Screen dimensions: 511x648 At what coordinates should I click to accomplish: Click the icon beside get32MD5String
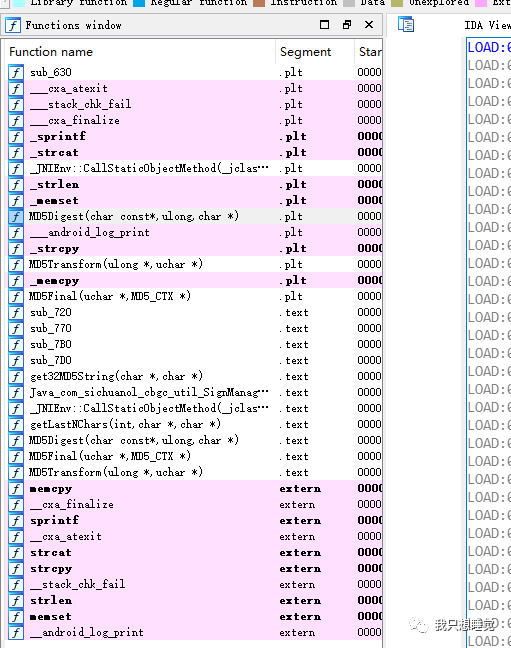click(x=16, y=376)
